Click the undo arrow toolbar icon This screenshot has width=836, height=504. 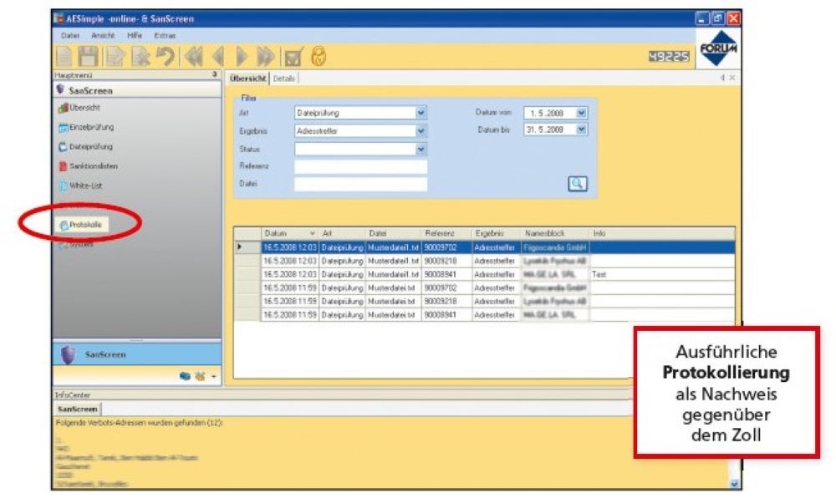166,56
